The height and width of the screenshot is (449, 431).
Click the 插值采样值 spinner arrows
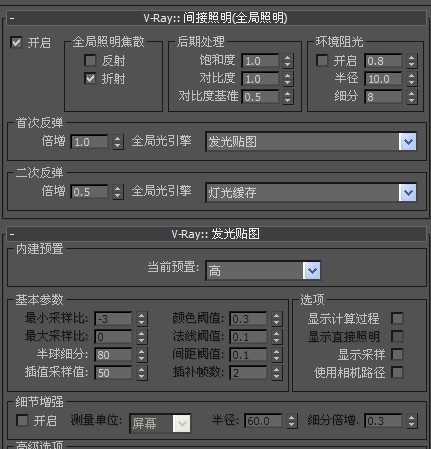click(141, 373)
